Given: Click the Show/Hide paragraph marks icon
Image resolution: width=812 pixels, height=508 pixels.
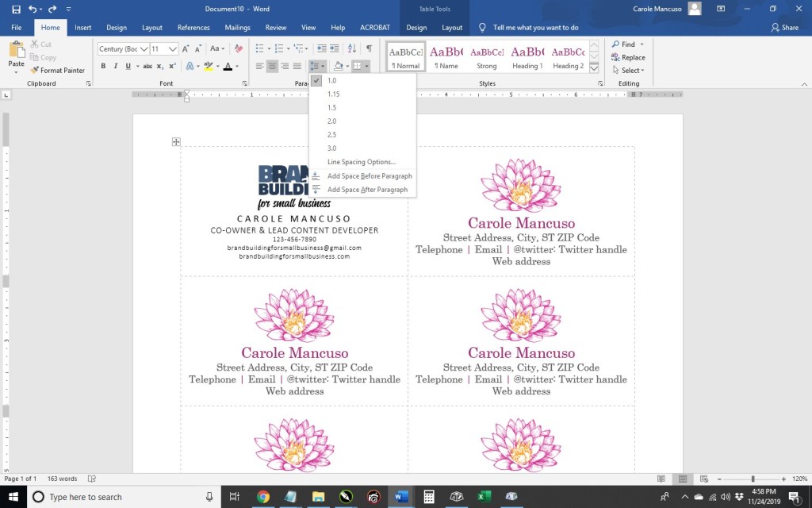Looking at the screenshot, I should 369,48.
